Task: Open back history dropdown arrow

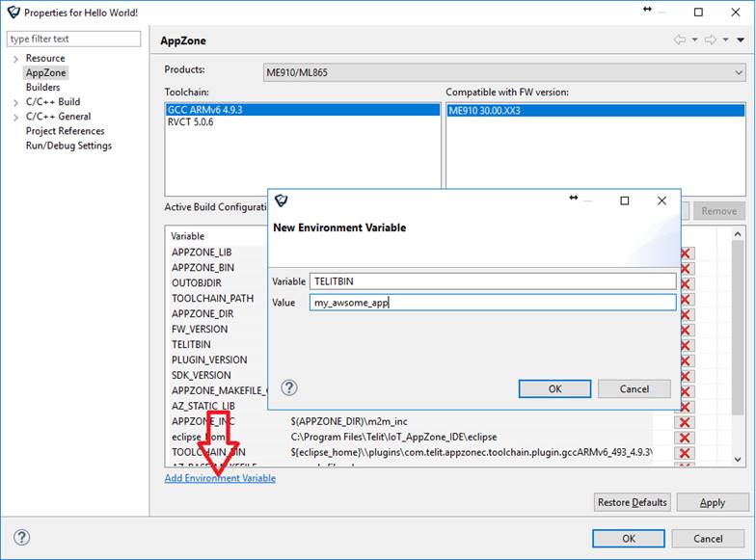Action: [694, 40]
